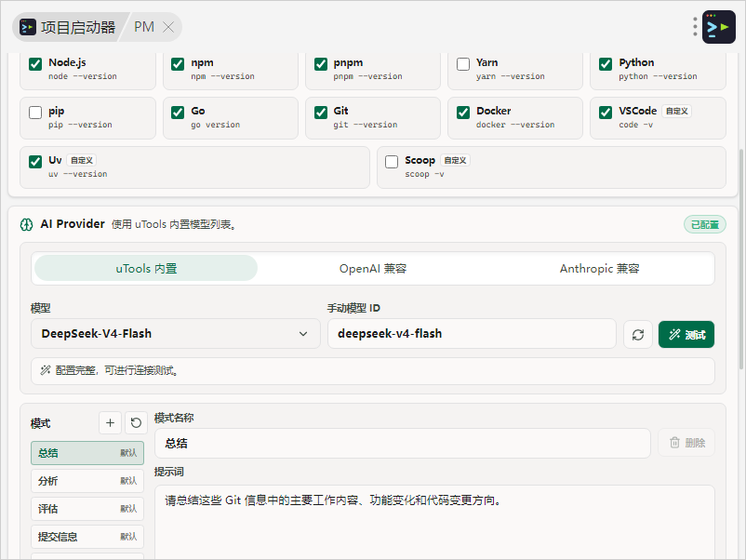Select the 提交信息 mode

pyautogui.click(x=87, y=537)
